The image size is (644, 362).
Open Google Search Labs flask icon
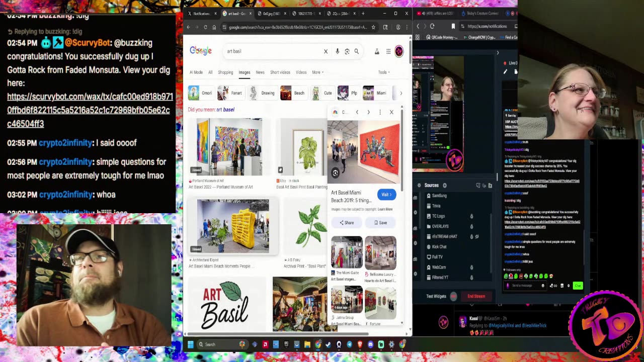[x=377, y=51]
